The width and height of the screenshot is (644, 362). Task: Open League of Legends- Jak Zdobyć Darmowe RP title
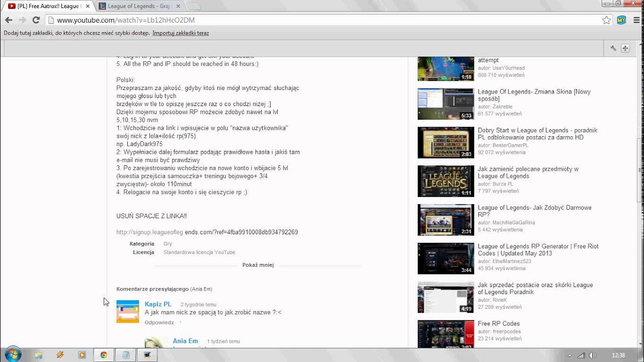coord(534,211)
